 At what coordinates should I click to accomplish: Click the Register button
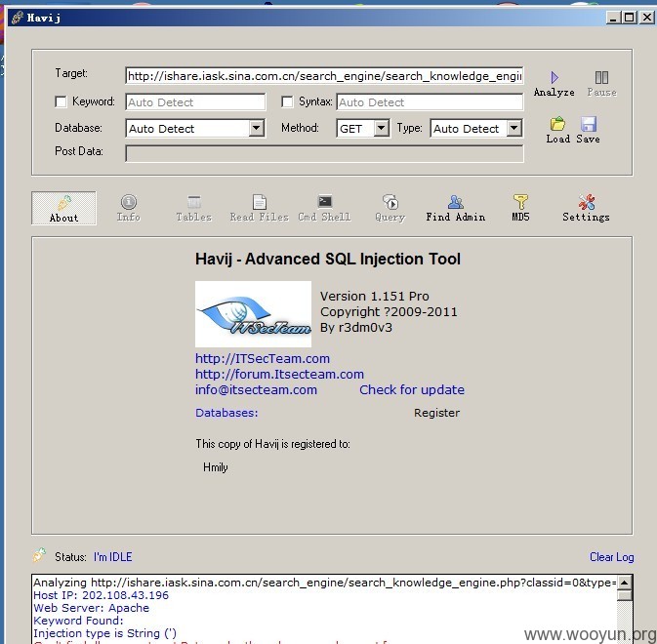pos(436,413)
